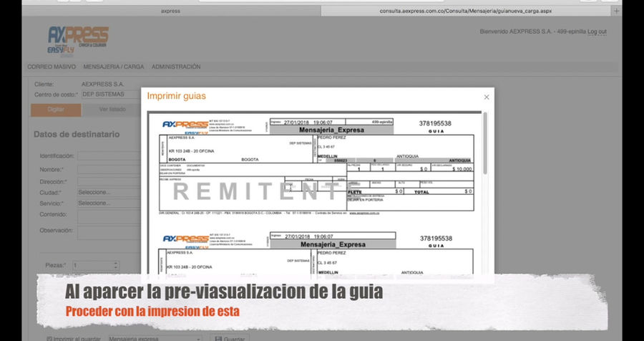
Task: Switch to the axpress browser tab
Action: tap(170, 11)
